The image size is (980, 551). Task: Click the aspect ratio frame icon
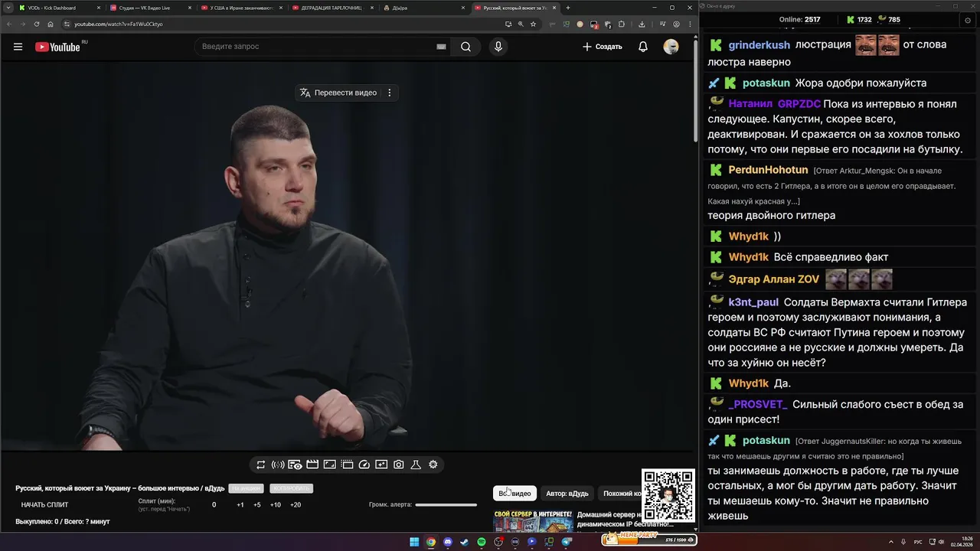(x=329, y=465)
